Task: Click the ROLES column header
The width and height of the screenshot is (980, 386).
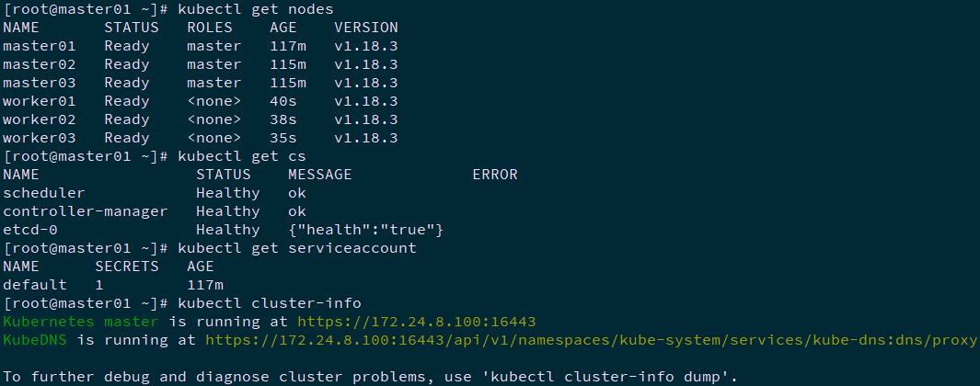Action: [x=210, y=28]
